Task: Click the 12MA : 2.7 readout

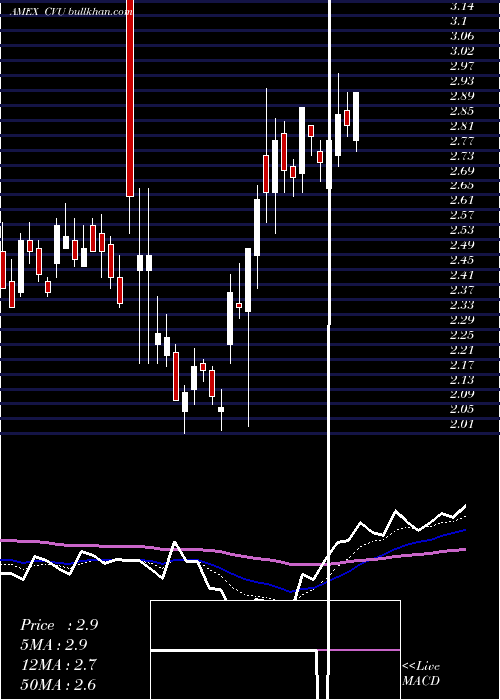Action: pyautogui.click(x=58, y=665)
